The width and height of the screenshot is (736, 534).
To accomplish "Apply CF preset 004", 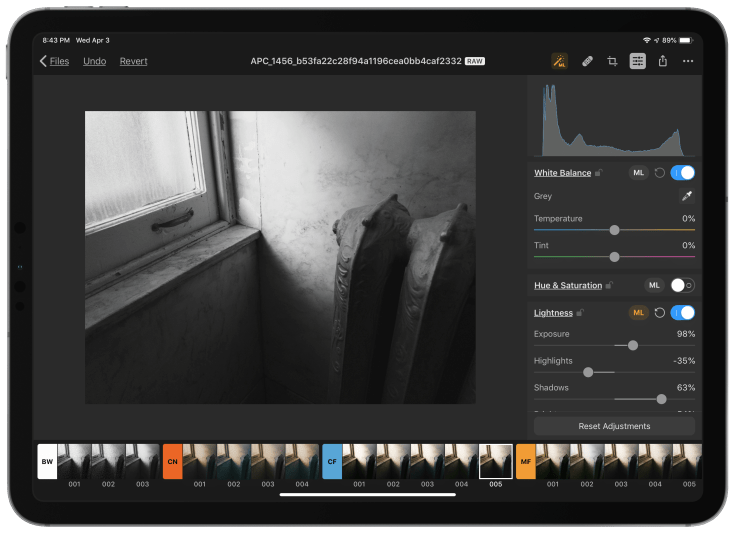I will pos(461,461).
